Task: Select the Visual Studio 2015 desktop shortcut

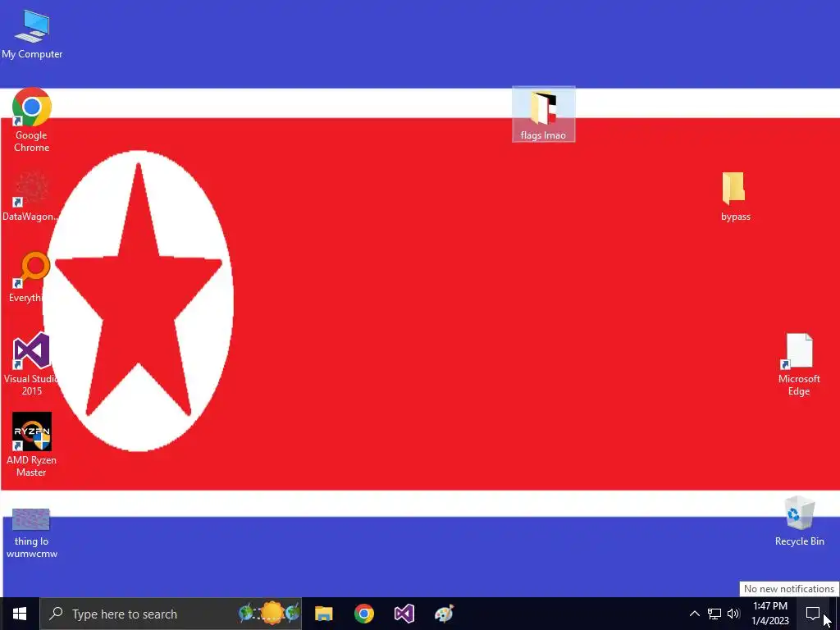Action: point(31,364)
